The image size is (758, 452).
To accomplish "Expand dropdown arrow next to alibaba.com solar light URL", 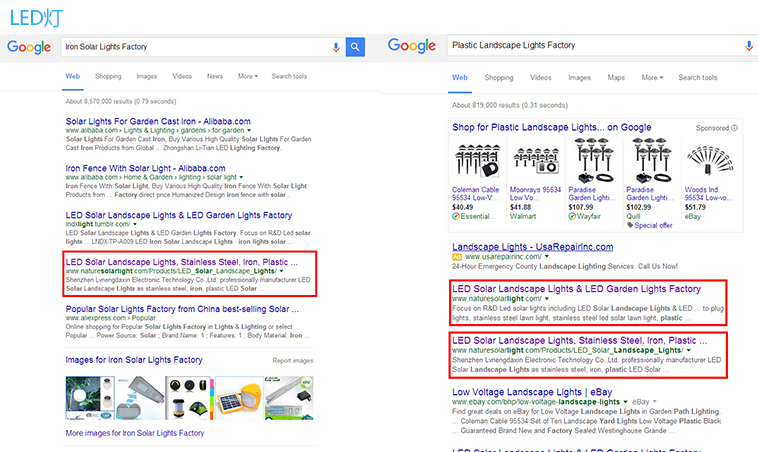I will click(x=241, y=177).
